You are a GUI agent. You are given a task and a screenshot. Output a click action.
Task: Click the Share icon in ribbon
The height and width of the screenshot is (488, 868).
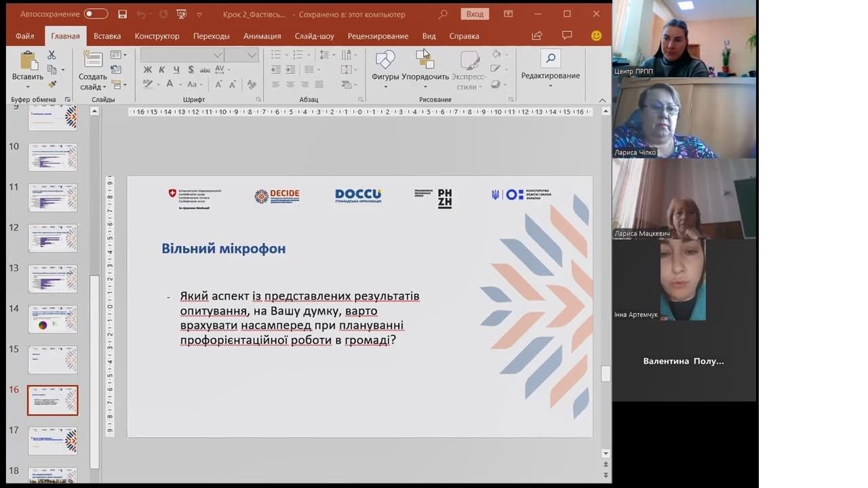click(x=537, y=36)
